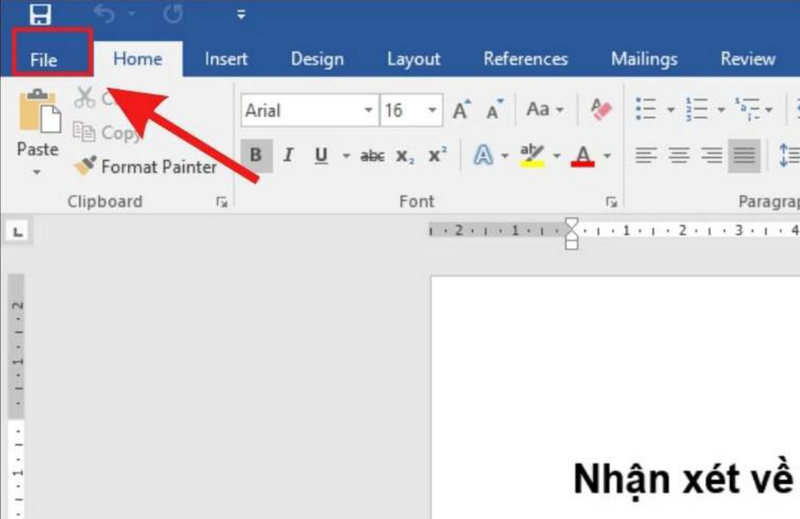Open the Clipboard dialog launcher
Viewport: 800px width, 519px height.
(x=222, y=203)
